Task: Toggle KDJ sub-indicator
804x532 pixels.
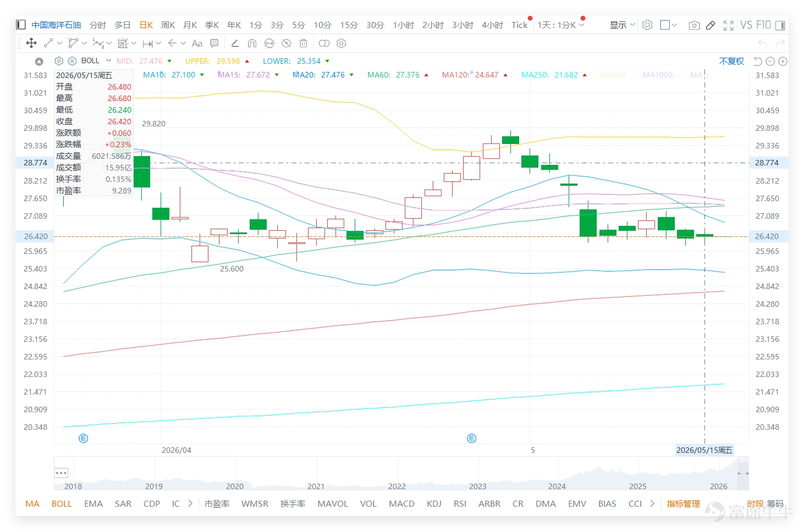Action: [x=434, y=503]
